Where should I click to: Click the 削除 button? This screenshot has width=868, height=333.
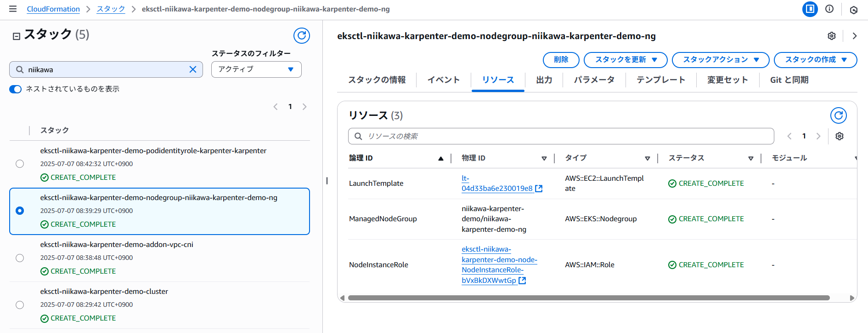coord(561,60)
